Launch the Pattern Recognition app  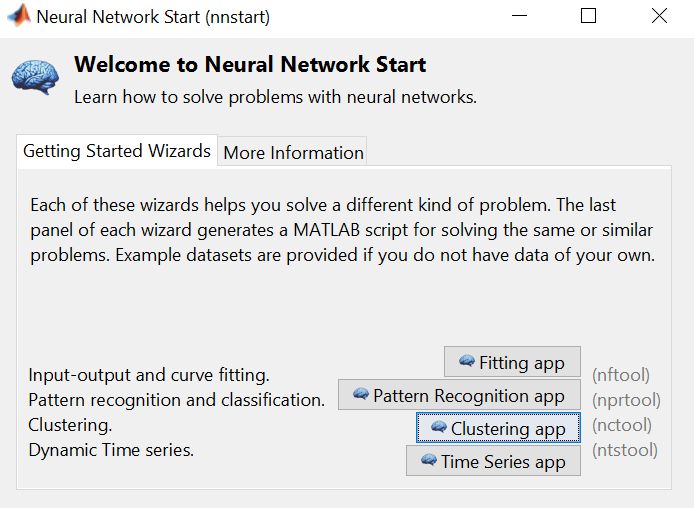click(x=459, y=395)
